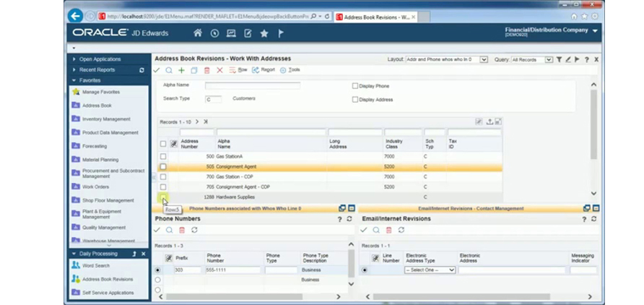Click the Email/Internet Revisions horizontal scrollbar
Viewport: 644px width, 305px height.
[x=461, y=297]
